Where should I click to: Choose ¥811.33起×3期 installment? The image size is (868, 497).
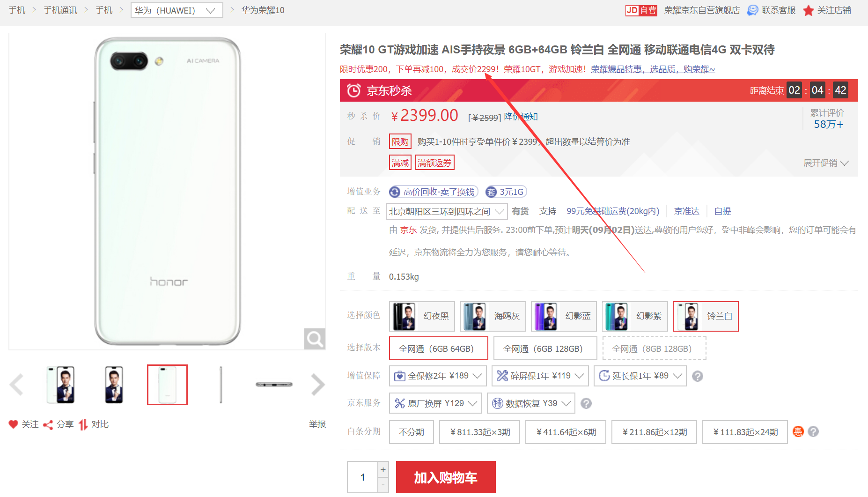tap(479, 432)
